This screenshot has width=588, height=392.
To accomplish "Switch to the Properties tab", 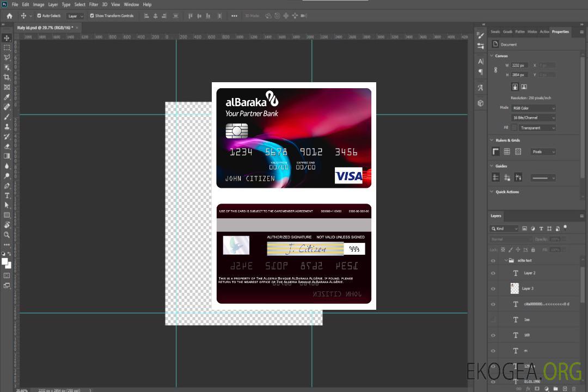I will click(x=560, y=32).
